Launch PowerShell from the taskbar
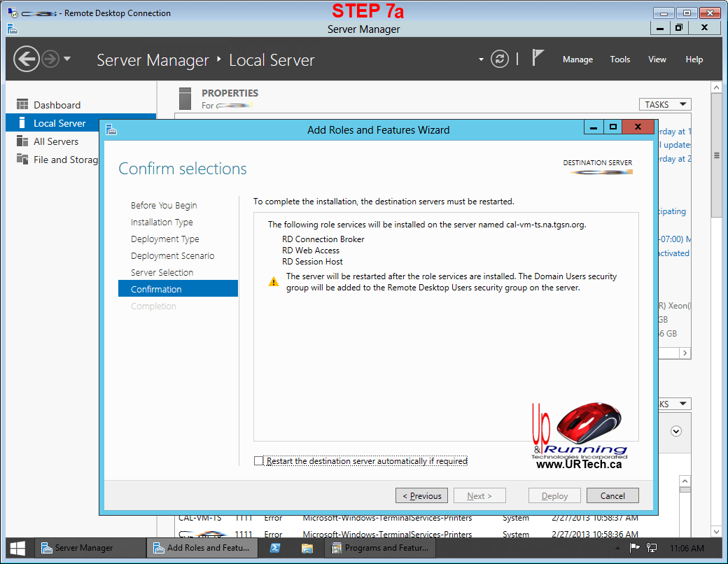This screenshot has width=728, height=564. [275, 548]
